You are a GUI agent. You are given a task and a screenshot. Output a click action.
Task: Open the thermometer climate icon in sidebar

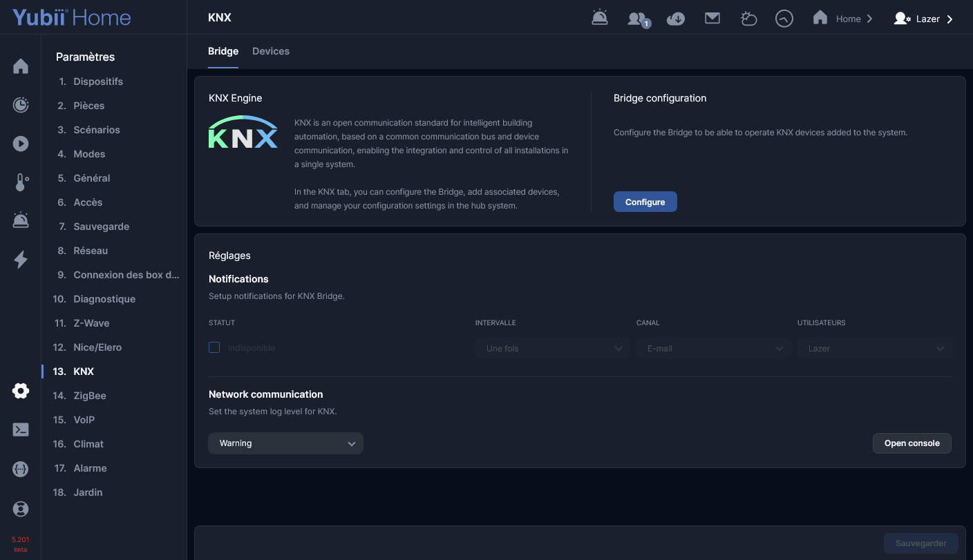[x=21, y=182]
